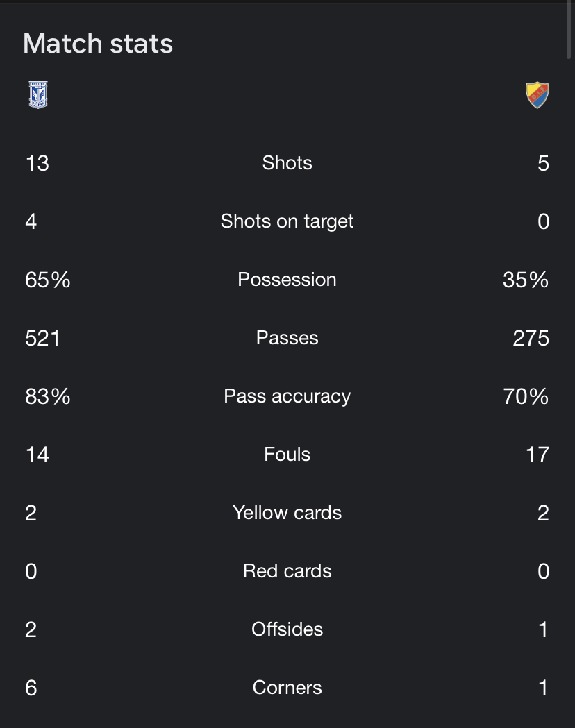This screenshot has width=575, height=728.
Task: Click the home team's 65% possession value
Action: tap(48, 280)
